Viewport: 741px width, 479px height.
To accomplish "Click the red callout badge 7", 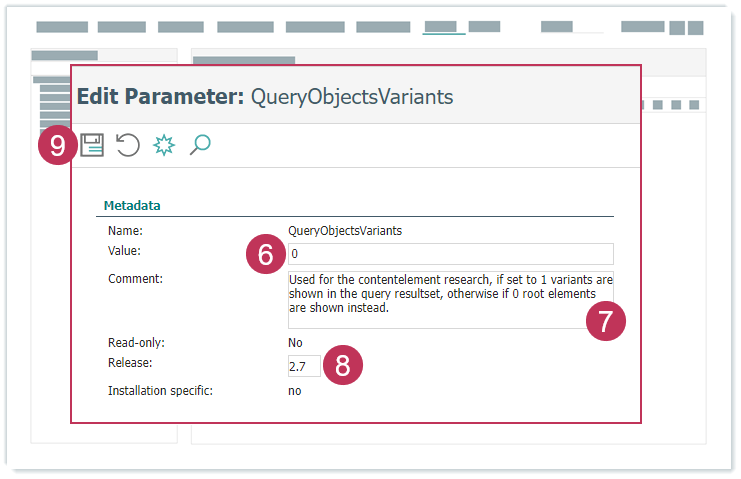I will coord(606,322).
